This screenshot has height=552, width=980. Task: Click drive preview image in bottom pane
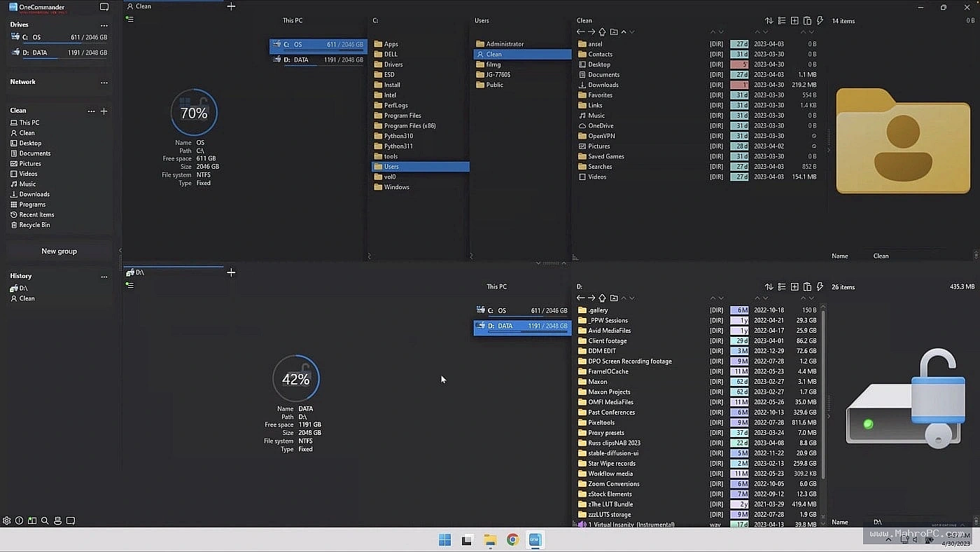click(x=906, y=398)
